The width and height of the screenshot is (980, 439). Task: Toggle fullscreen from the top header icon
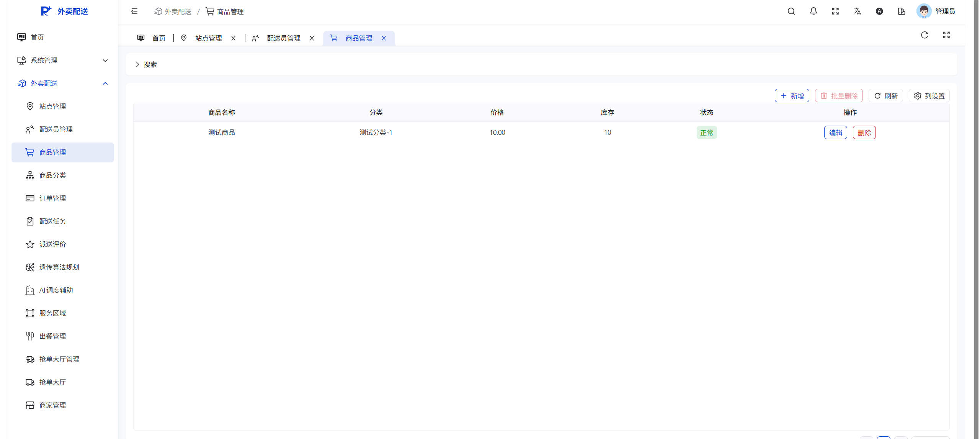(835, 11)
